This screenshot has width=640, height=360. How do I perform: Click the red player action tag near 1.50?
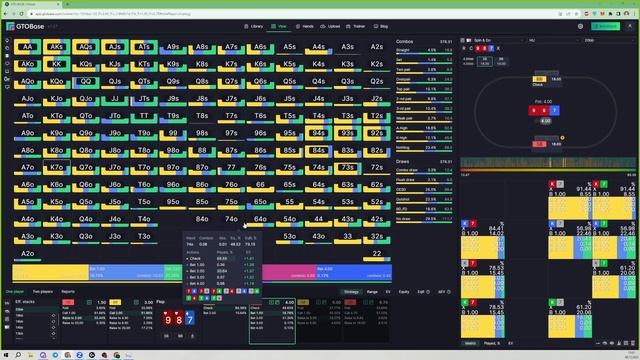(68, 302)
